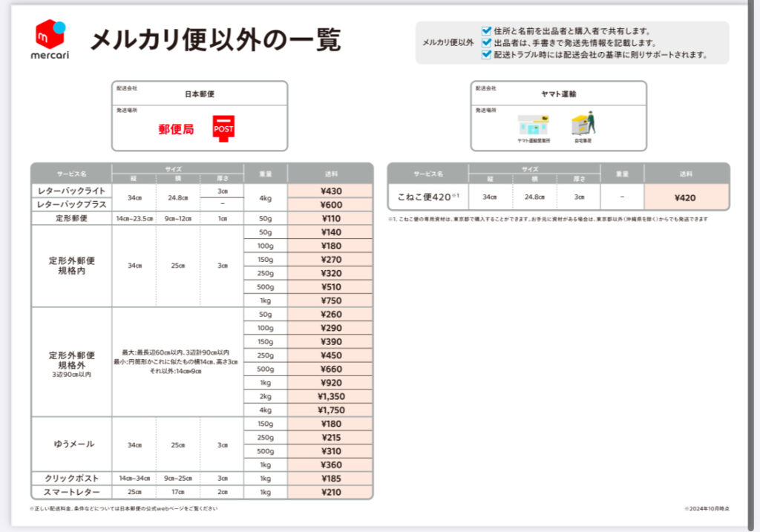The image size is (760, 532).
Task: Click the 4kg weight cell for レターパック
Action: tap(265, 197)
